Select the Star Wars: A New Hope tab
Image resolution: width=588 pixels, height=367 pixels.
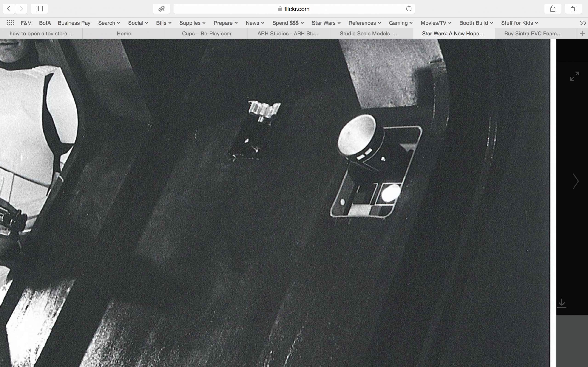pyautogui.click(x=454, y=34)
